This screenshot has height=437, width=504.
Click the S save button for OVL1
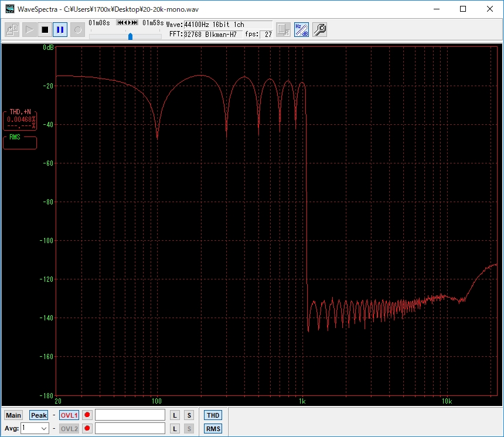189,415
